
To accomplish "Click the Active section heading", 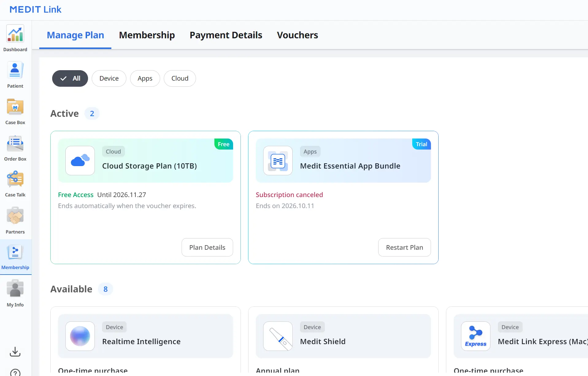I will (65, 114).
